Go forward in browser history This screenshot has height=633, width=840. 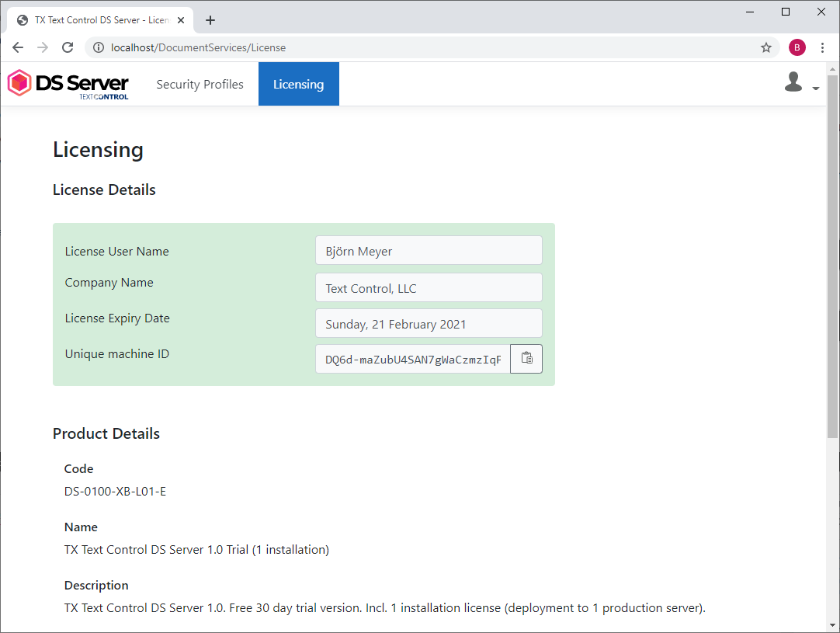coord(43,47)
